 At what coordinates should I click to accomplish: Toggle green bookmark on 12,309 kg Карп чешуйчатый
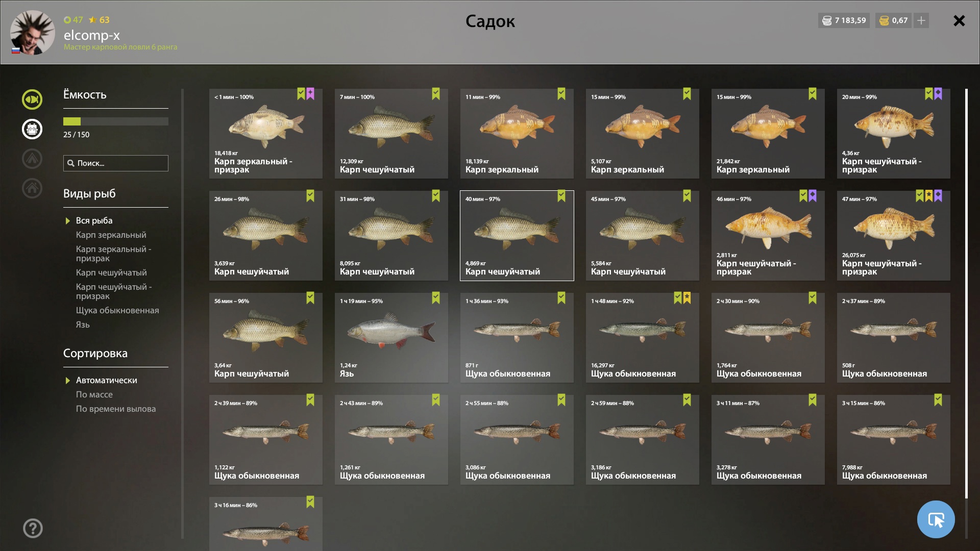point(436,94)
